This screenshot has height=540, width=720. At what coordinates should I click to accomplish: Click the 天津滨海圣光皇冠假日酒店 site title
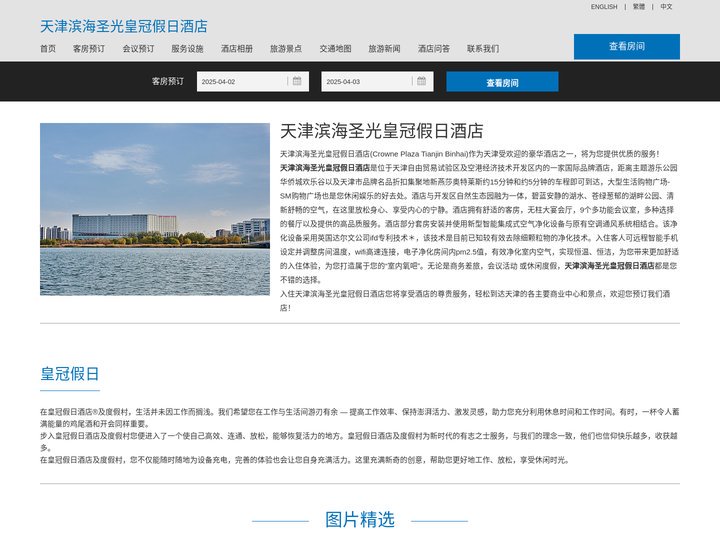click(x=124, y=26)
